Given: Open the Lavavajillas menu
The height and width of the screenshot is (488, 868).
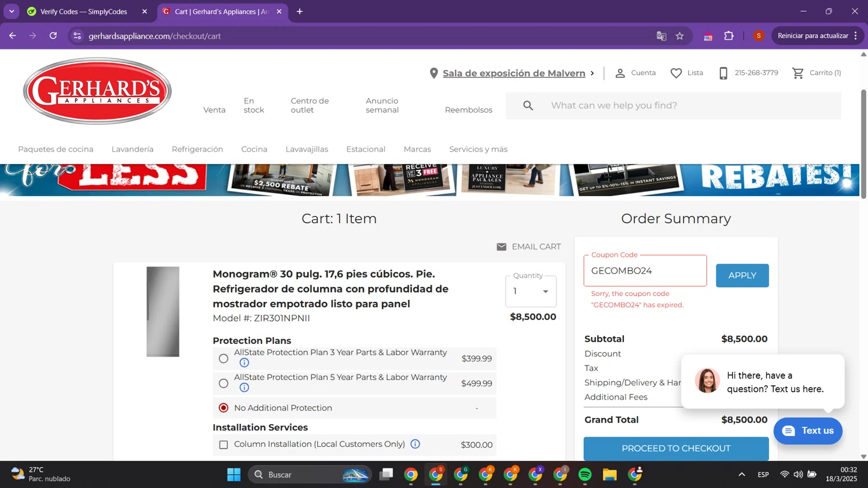Looking at the screenshot, I should pyautogui.click(x=307, y=149).
